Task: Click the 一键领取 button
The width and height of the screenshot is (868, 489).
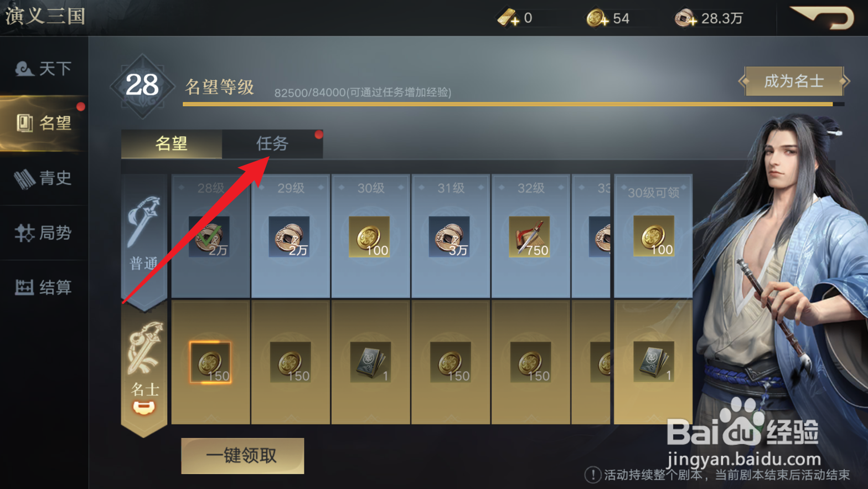Action: pos(242,456)
